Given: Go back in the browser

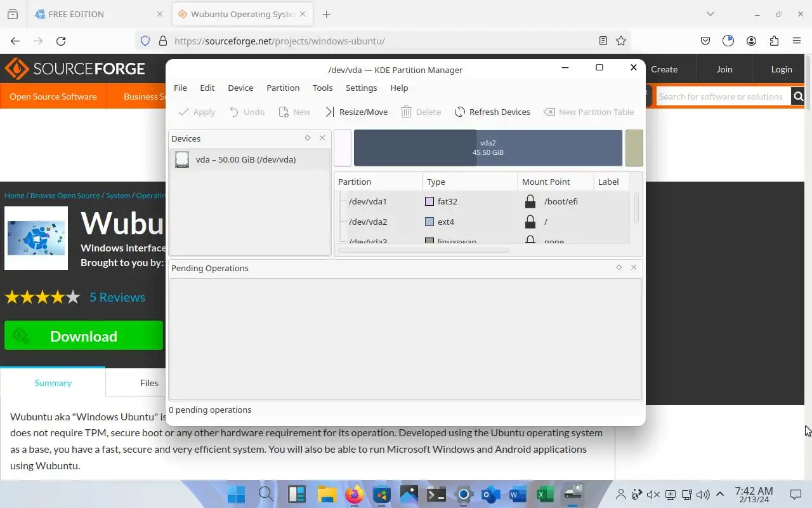Looking at the screenshot, I should [x=15, y=41].
